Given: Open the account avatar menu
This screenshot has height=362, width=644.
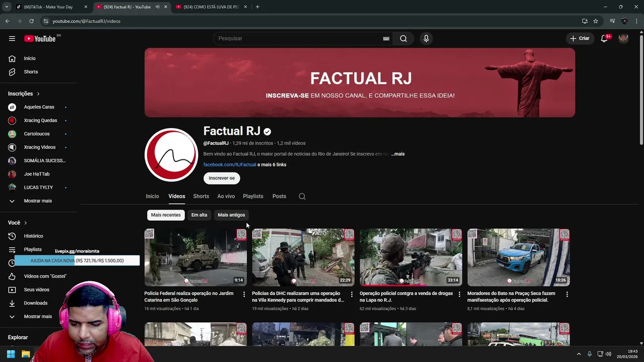Looking at the screenshot, I should (x=623, y=39).
